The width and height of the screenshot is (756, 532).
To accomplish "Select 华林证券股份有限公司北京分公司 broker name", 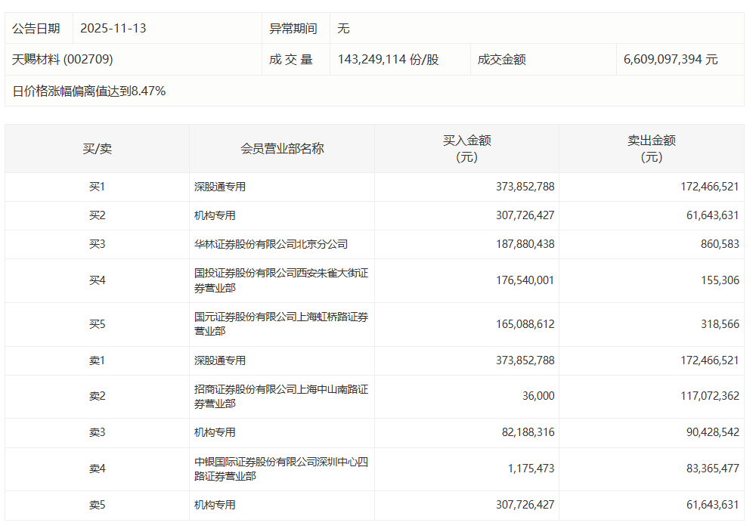I will [x=271, y=244].
